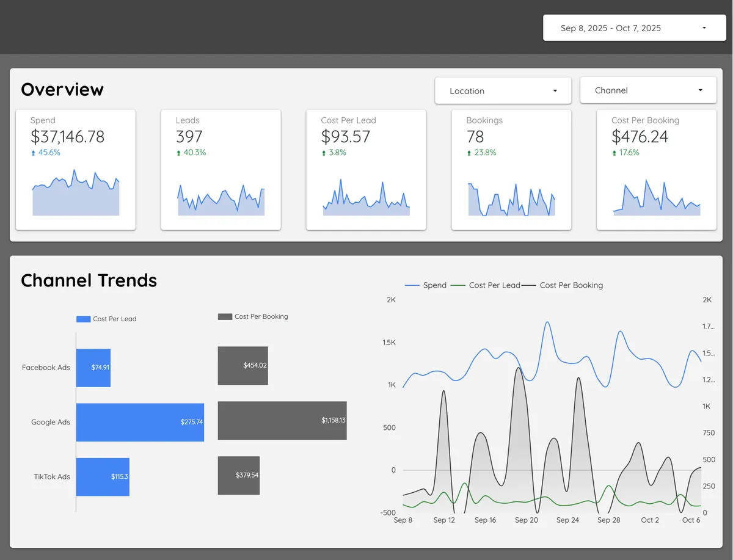Click the dropdown caret on the Location filter
This screenshot has height=560, width=733.
(555, 90)
